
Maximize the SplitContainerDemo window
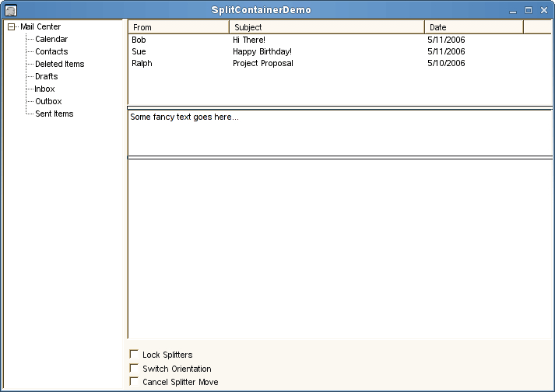529,10
